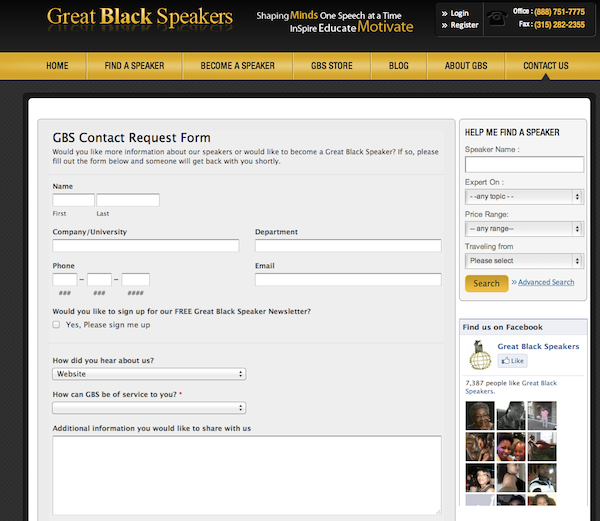600x521 pixels.
Task: Click the 'Find us on Facebook' heading
Action: [x=502, y=327]
